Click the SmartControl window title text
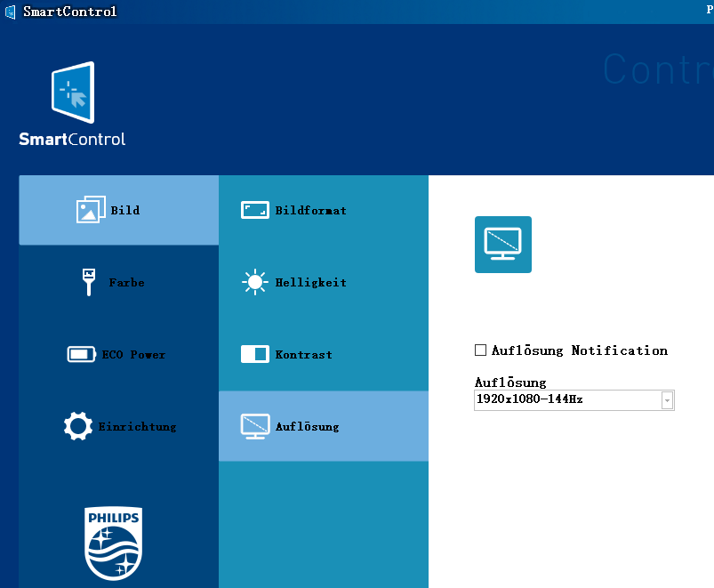Viewport: 714px width, 588px height. pos(69,12)
